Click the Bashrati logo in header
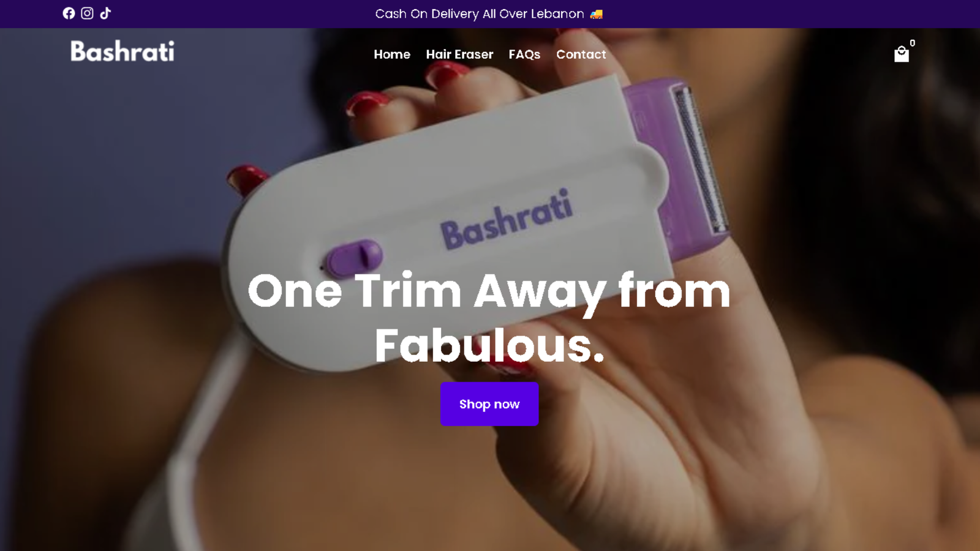This screenshot has height=551, width=980. point(123,51)
